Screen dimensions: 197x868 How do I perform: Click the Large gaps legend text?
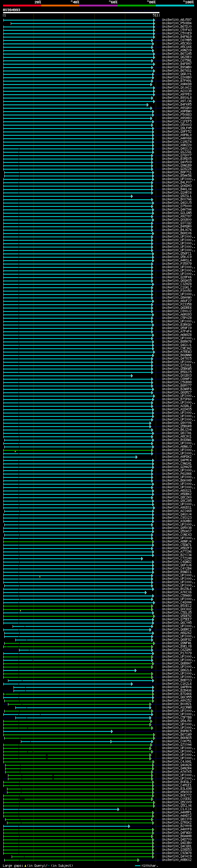[13, 865]
